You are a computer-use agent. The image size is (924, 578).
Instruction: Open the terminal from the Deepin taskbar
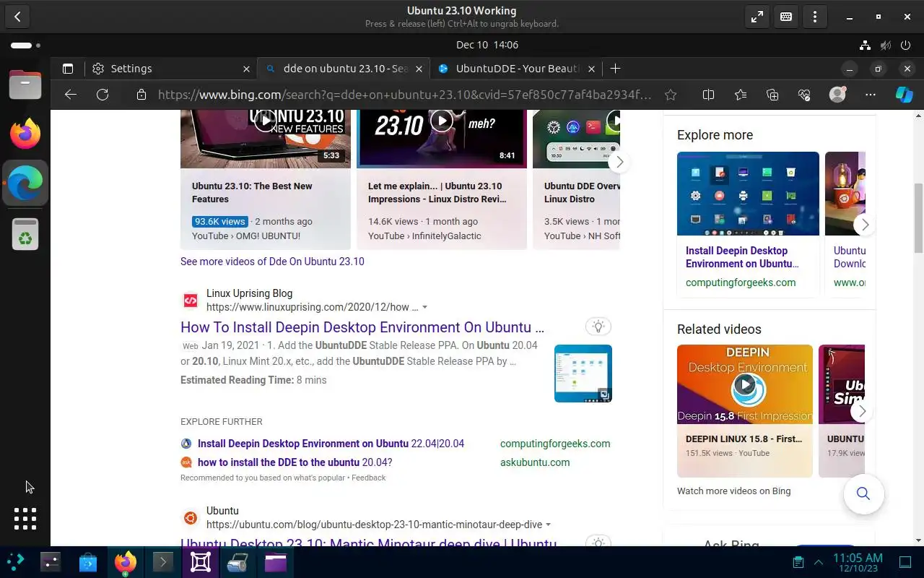(162, 561)
